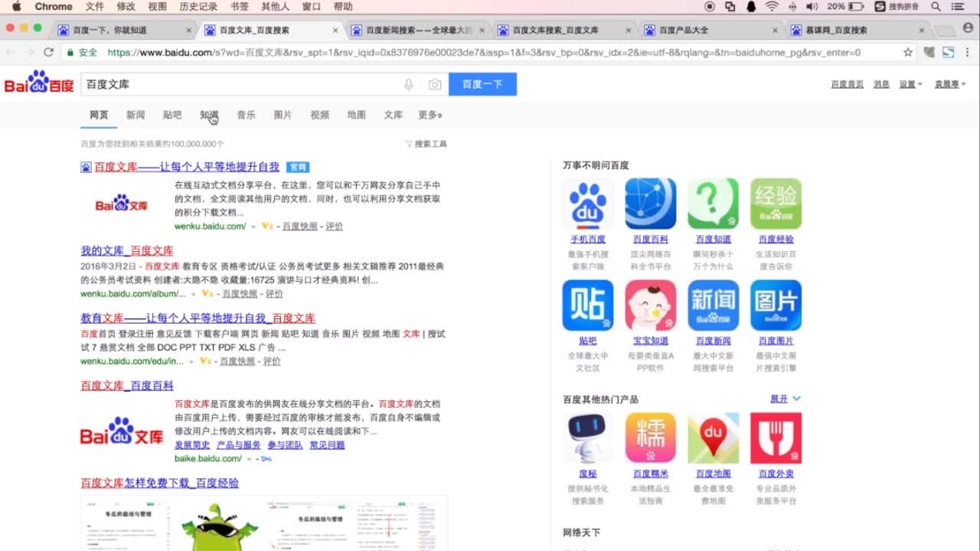Expand the 更多 navigation dropdown
Image resolution: width=980 pixels, height=551 pixels.
430,115
